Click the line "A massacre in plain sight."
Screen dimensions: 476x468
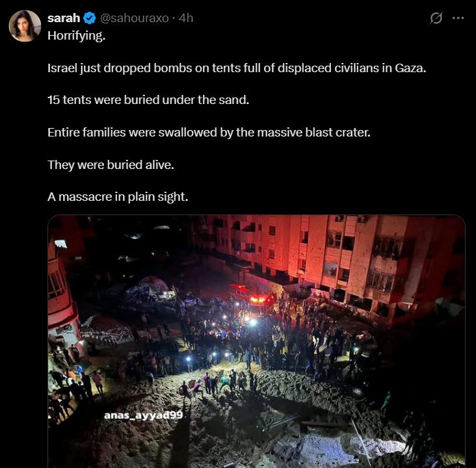pyautogui.click(x=118, y=197)
